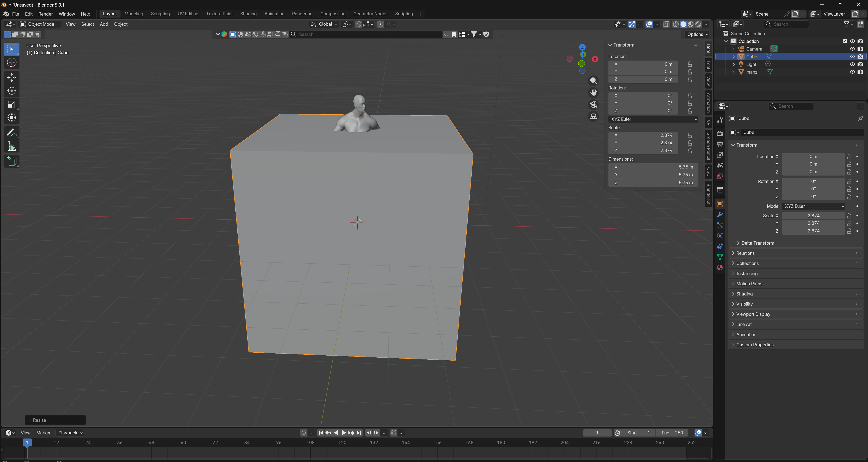Select the Move tool in toolbar
This screenshot has width=868, height=462.
click(x=12, y=77)
